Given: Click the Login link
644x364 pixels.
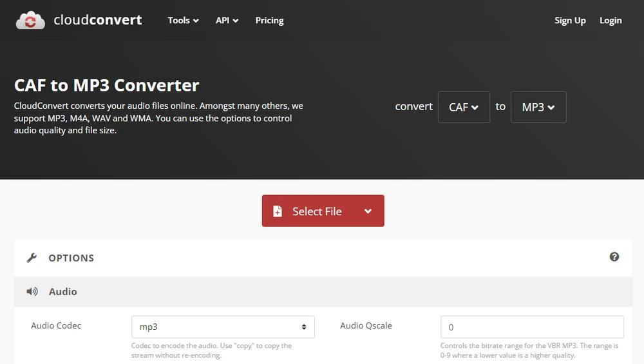Looking at the screenshot, I should (x=611, y=21).
